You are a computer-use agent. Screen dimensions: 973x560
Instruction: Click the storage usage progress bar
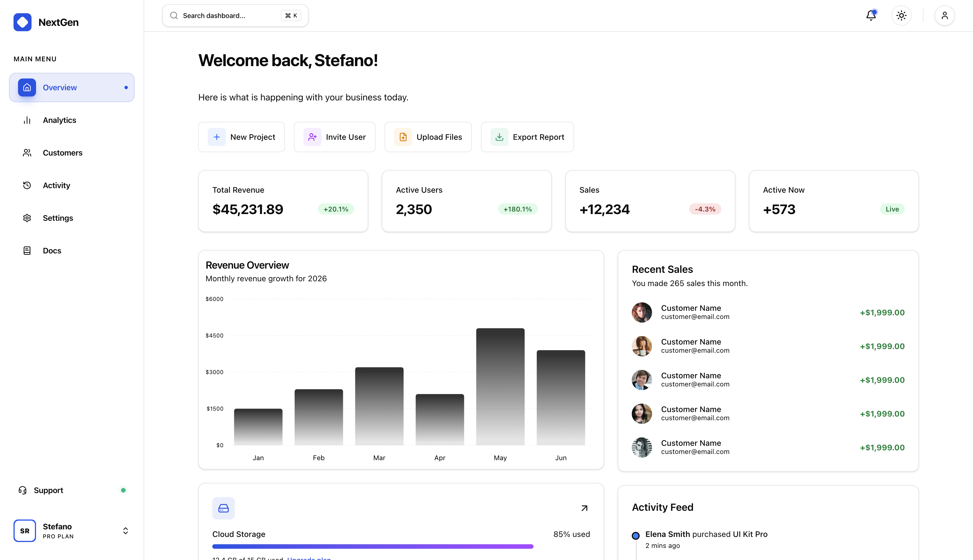click(372, 546)
